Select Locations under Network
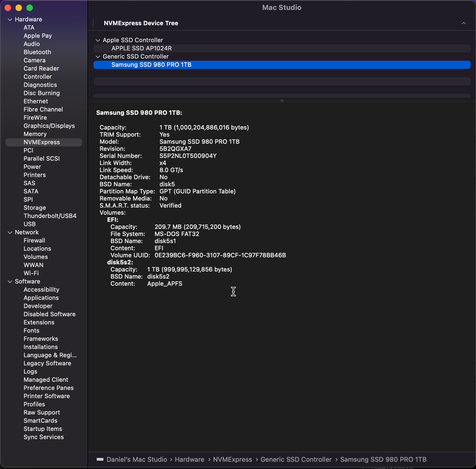 point(37,249)
